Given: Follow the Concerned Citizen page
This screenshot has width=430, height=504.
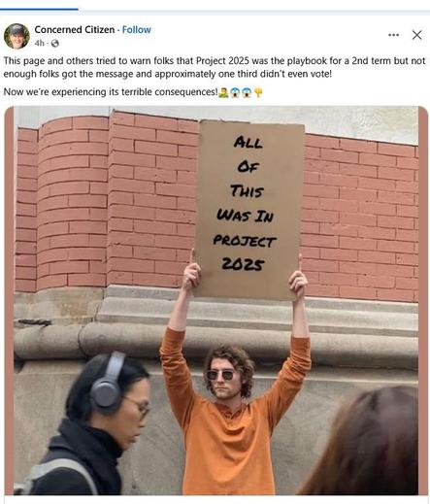Looking at the screenshot, I should [136, 30].
